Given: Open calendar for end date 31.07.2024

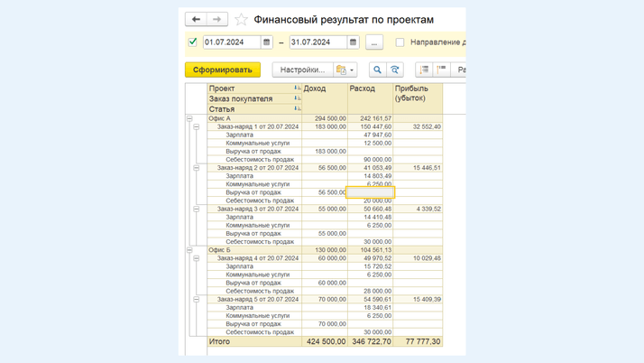Looking at the screenshot, I should (353, 42).
